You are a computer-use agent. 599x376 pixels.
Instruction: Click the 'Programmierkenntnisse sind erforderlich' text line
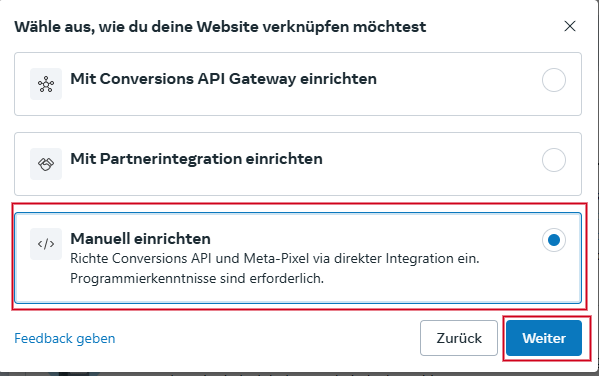[x=197, y=279]
